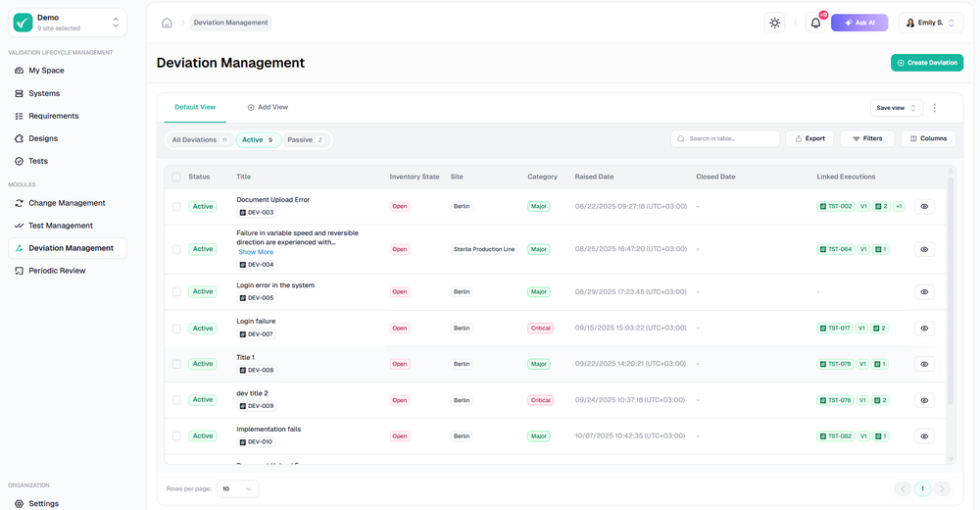Expand the Demo site selector
Image resolution: width=980 pixels, height=510 pixels.
coord(68,23)
